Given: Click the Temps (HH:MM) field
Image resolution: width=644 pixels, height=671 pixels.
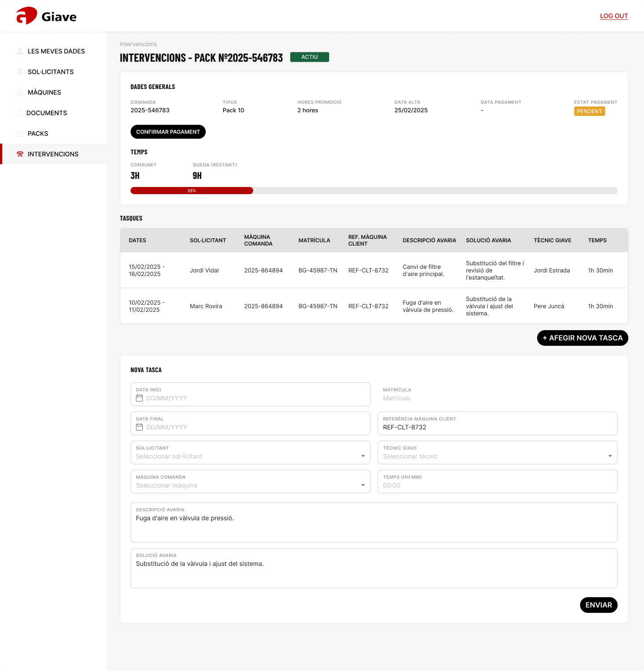Looking at the screenshot, I should (x=497, y=481).
